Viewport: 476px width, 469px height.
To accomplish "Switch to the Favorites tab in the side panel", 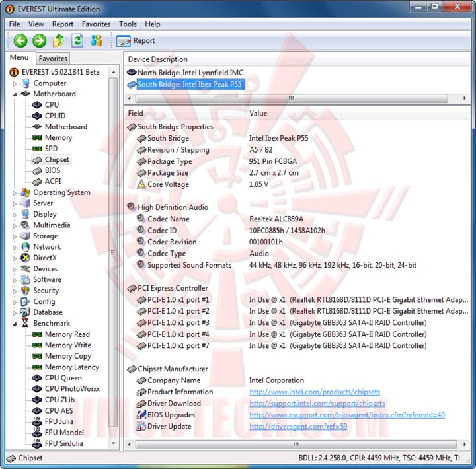I will click(53, 59).
